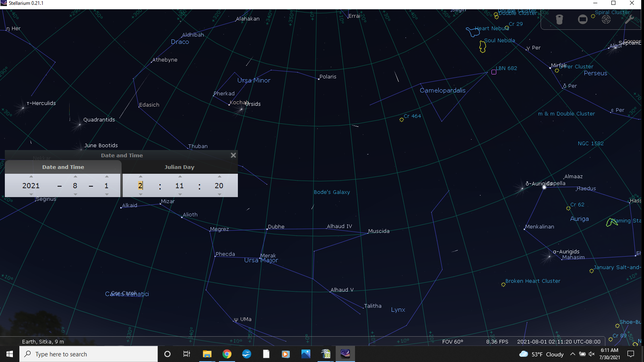Switch to the Date and Time tab
This screenshot has height=362, width=644.
(63, 167)
